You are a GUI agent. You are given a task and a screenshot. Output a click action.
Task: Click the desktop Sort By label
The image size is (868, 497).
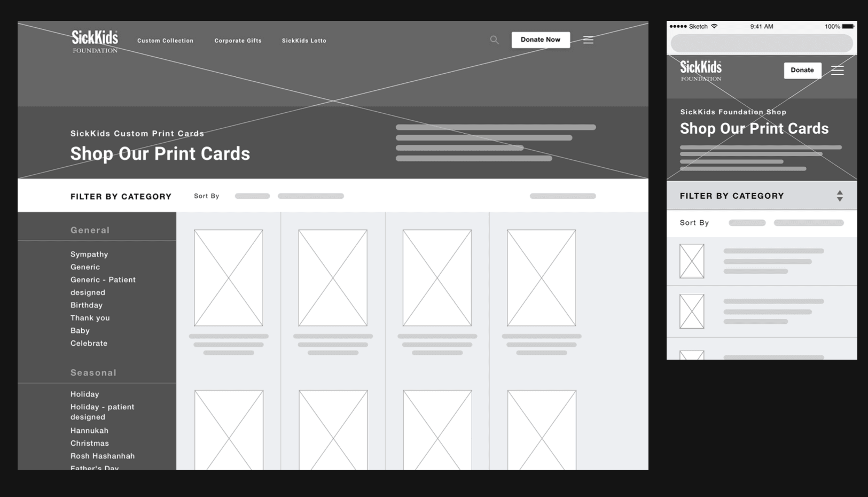pos(207,196)
